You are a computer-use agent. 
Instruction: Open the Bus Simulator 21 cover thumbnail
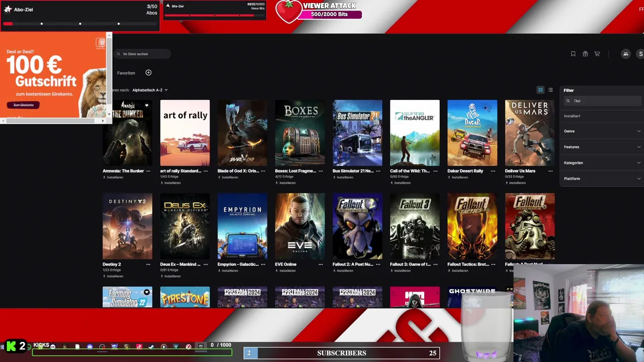357,133
